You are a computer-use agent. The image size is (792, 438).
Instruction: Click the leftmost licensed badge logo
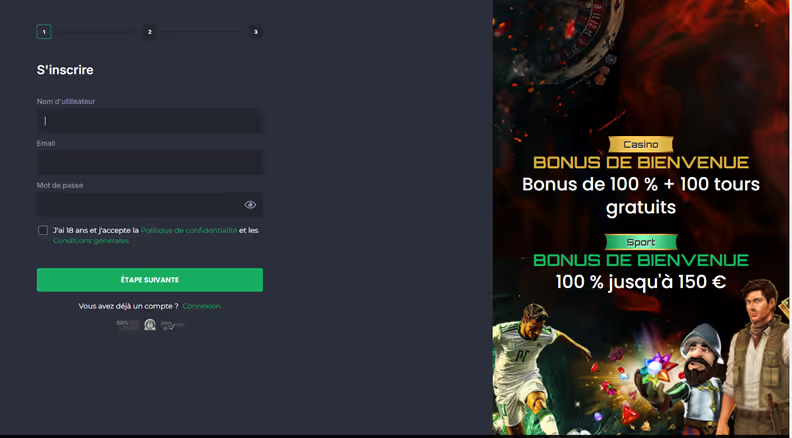pyautogui.click(x=128, y=325)
